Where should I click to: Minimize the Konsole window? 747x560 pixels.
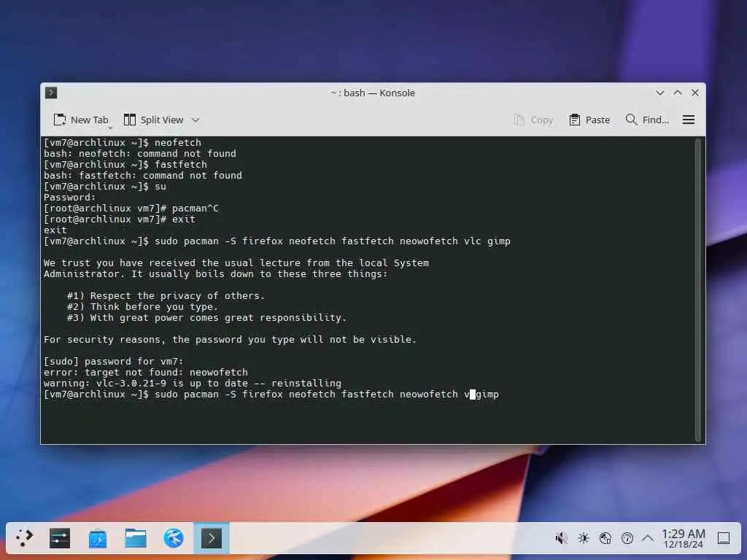[659, 93]
